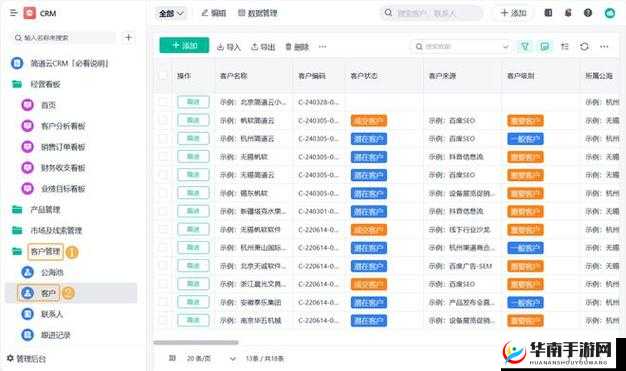Open 业绩目标看板 dashboard
The height and width of the screenshot is (371, 626).
(x=53, y=188)
